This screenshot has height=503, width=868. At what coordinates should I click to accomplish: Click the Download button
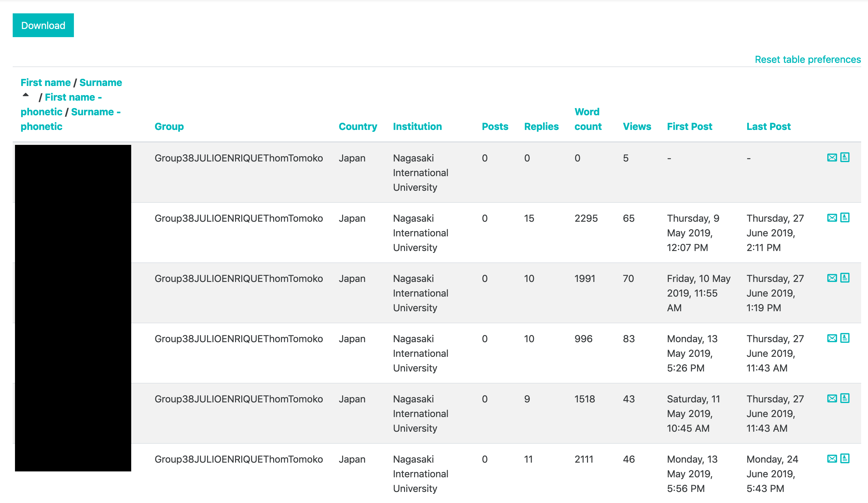(43, 25)
